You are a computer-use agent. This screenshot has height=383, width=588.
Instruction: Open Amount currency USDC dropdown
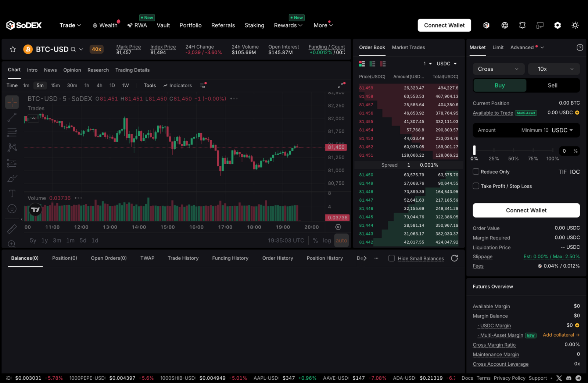coord(562,130)
